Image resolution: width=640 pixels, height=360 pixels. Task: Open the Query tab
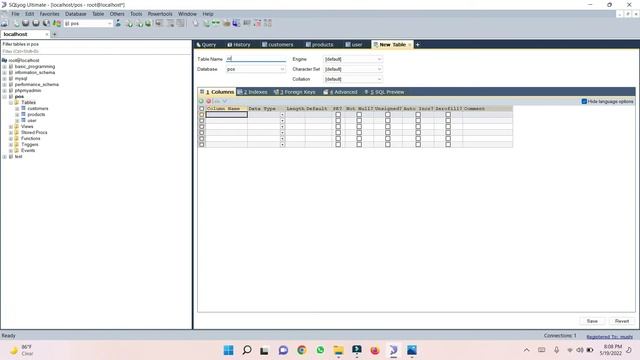[x=207, y=44]
